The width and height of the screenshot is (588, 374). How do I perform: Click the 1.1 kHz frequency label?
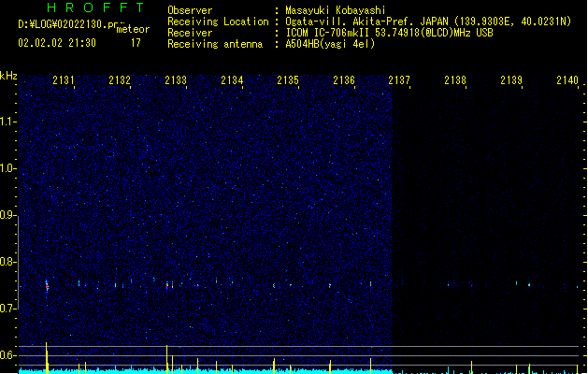pos(7,122)
